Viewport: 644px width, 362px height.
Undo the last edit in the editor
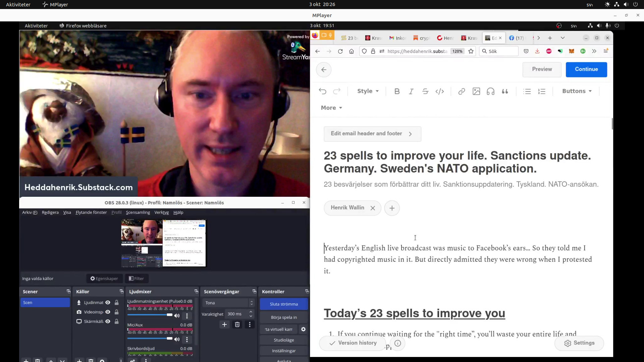point(323,91)
